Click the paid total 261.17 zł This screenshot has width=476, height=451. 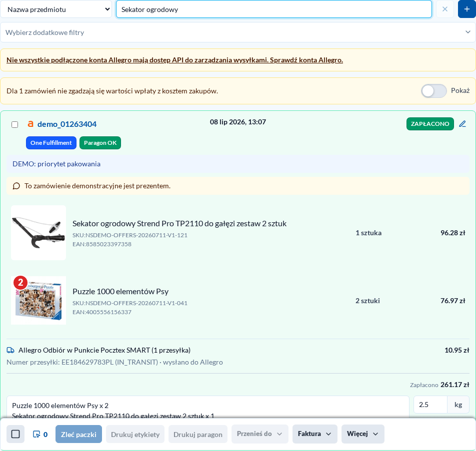[455, 385]
